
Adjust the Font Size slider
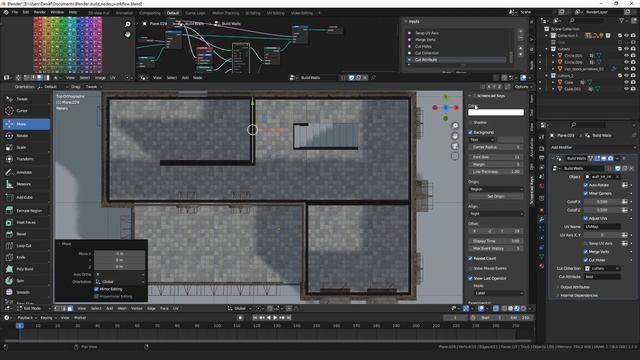point(496,157)
